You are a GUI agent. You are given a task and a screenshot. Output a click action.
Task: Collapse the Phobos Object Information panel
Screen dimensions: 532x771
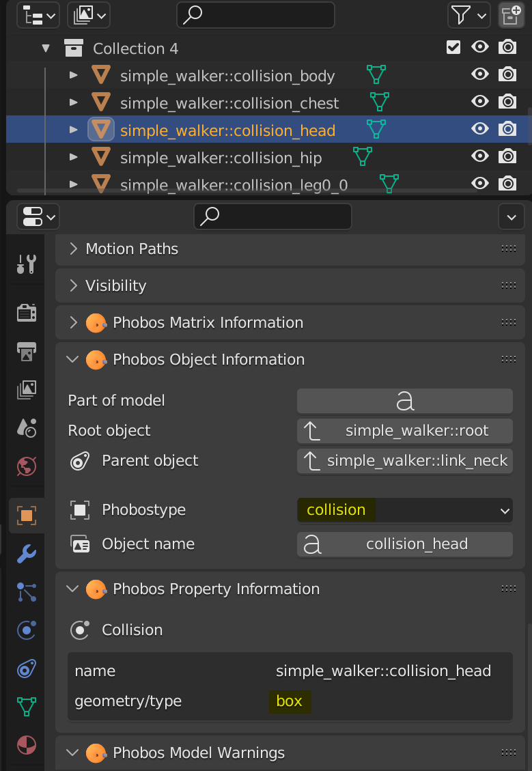[73, 359]
